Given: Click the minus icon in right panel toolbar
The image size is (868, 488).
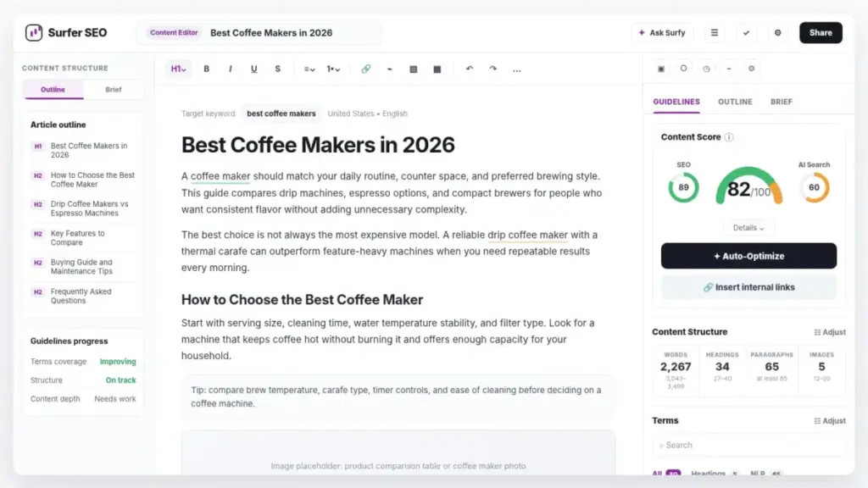Looking at the screenshot, I should [x=729, y=69].
